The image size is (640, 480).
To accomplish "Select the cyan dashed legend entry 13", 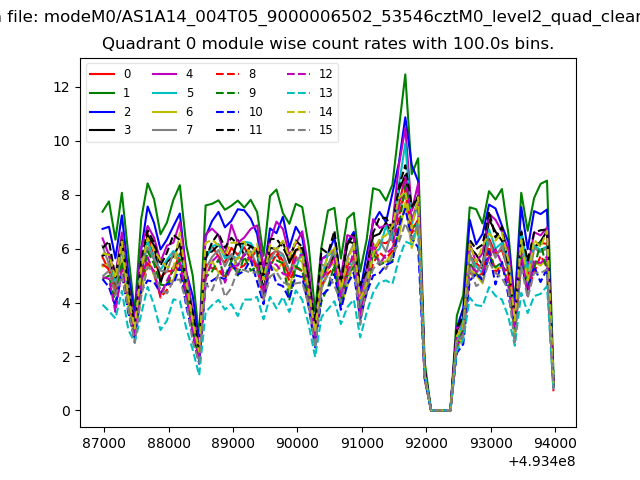I will 298,93.
